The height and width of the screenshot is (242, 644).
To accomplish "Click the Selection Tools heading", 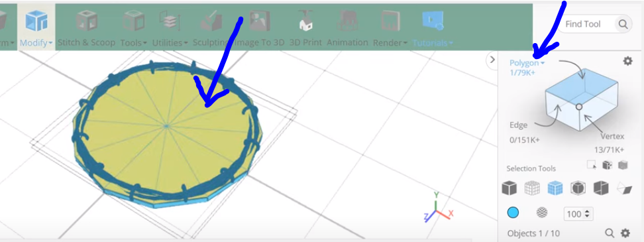I will 531,168.
